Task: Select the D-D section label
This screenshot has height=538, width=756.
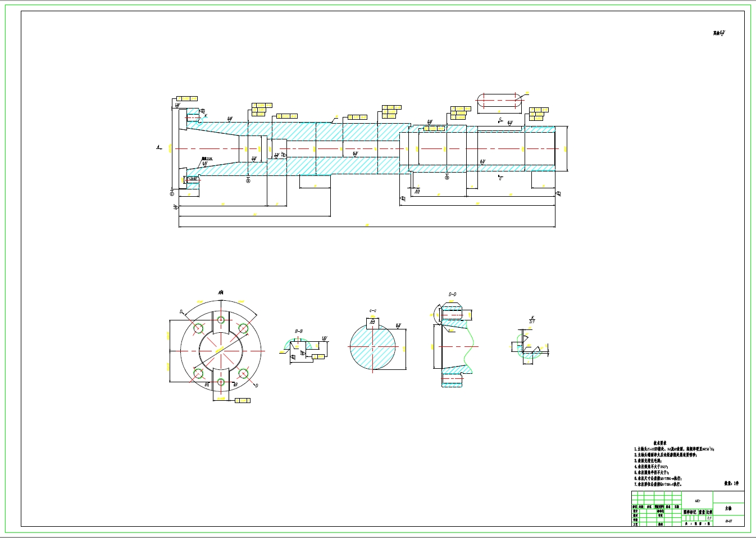Action: tap(452, 295)
